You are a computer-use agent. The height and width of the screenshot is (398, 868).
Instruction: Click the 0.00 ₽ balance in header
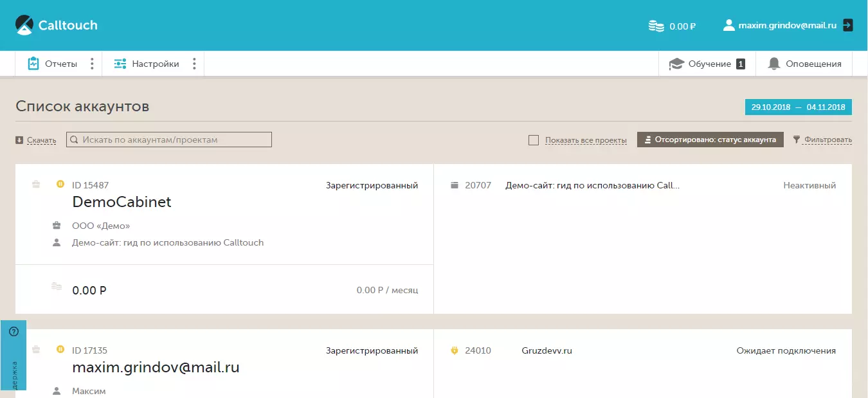click(683, 26)
